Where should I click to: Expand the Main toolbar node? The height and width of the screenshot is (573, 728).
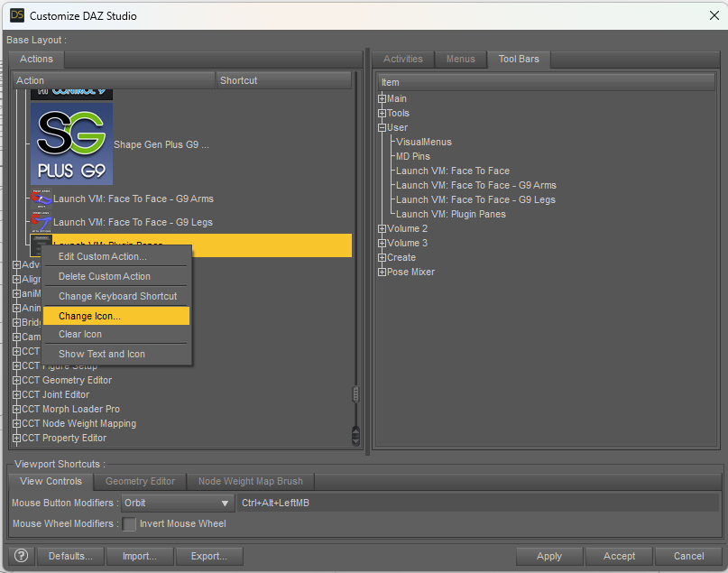[x=382, y=98]
